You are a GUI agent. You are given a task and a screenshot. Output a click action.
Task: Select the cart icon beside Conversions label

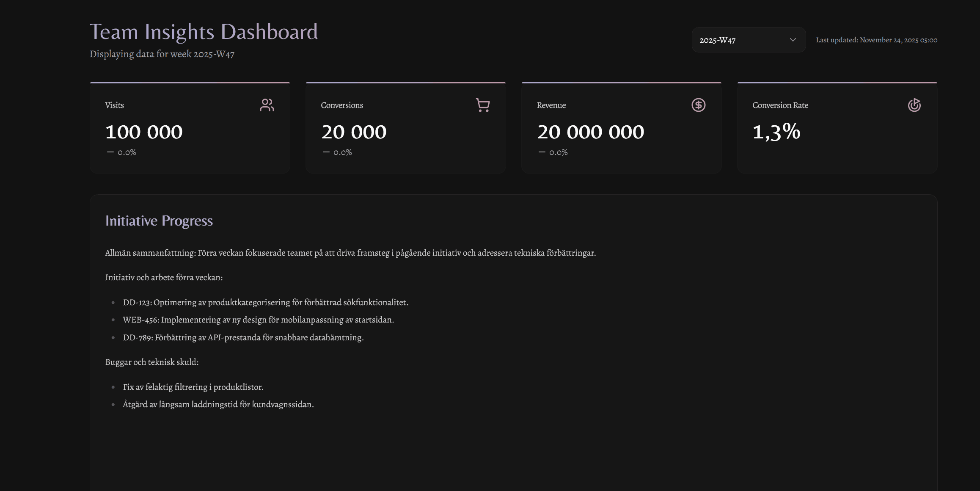pyautogui.click(x=482, y=105)
